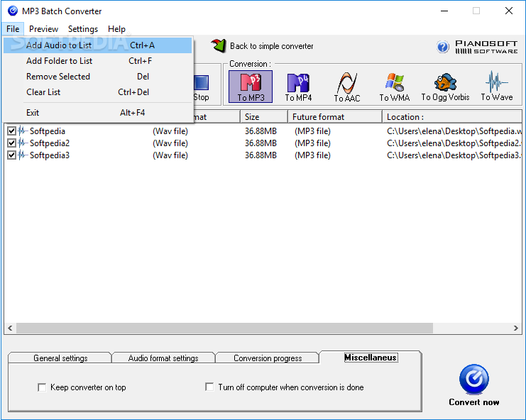The height and width of the screenshot is (420, 526).
Task: Click the Convert now round blue icon
Action: tap(474, 379)
